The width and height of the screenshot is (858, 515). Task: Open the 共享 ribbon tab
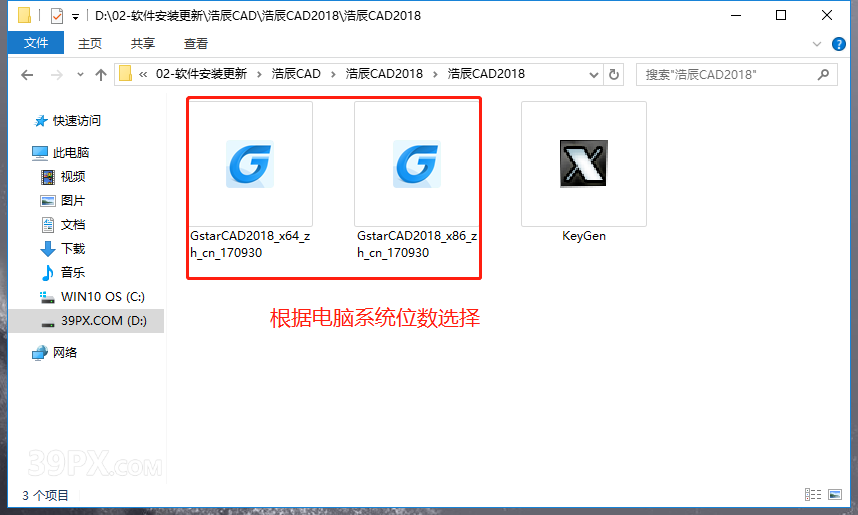tap(143, 43)
